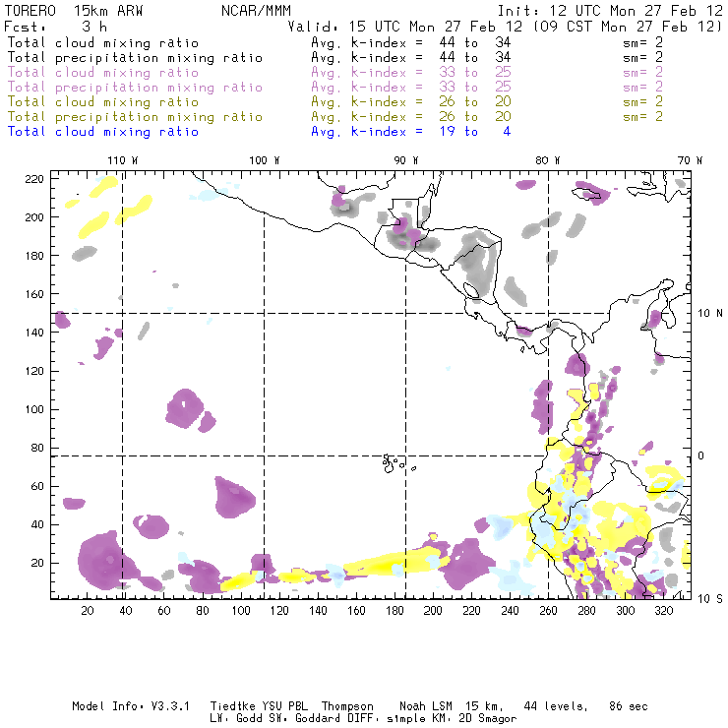
Task: Click the 'YSU PBL' text
Action: 284,706
